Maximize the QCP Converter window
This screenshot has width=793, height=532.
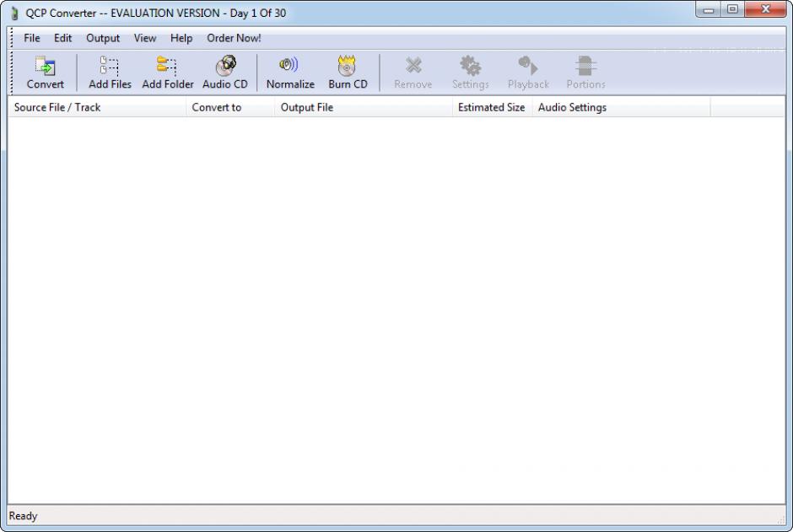[x=731, y=9]
